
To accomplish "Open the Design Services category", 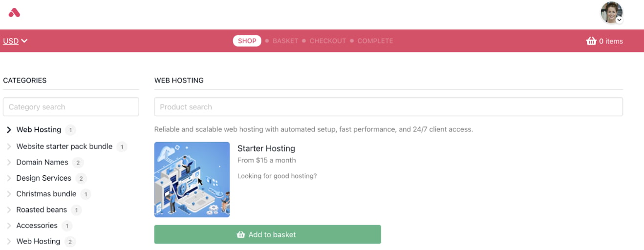I will point(43,178).
